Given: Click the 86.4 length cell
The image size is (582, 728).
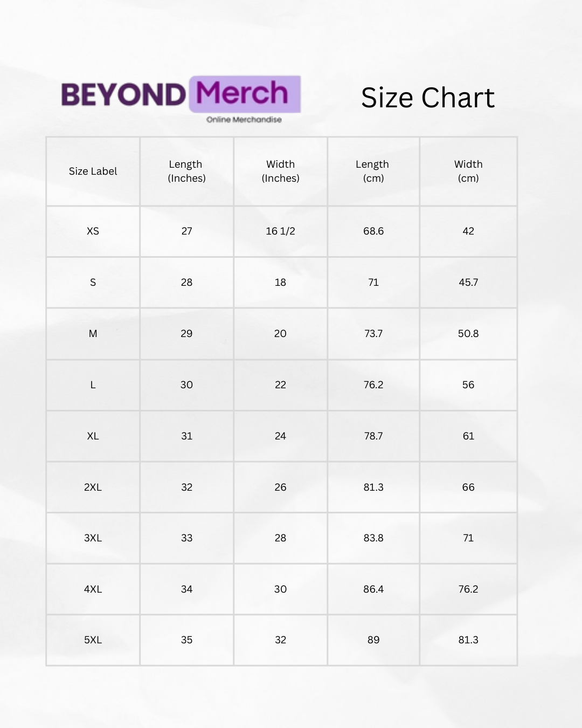Looking at the screenshot, I should point(373,589).
